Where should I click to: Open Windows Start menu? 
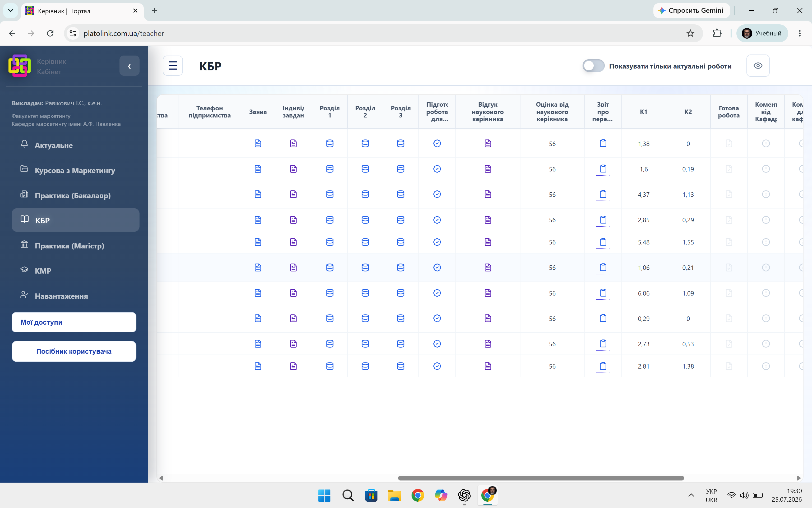pos(324,495)
